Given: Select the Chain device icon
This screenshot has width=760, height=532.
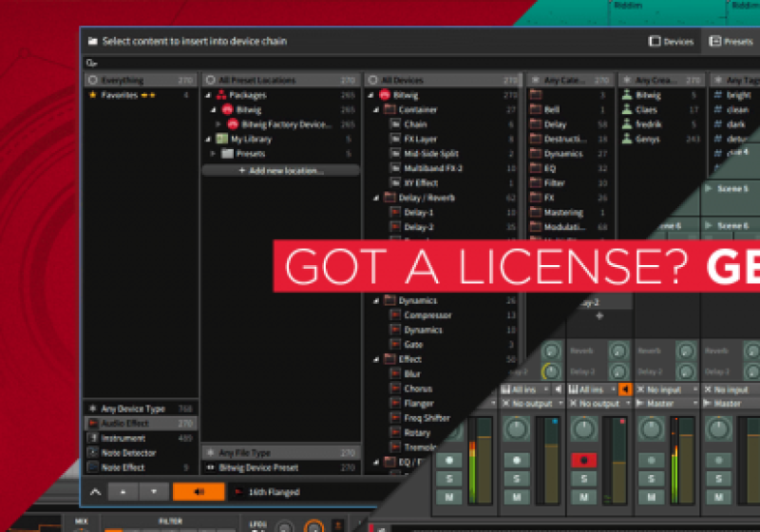Looking at the screenshot, I should tap(395, 124).
